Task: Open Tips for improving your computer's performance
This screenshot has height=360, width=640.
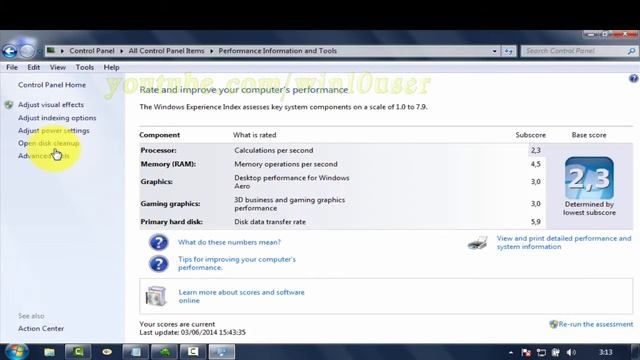Action: 237,264
